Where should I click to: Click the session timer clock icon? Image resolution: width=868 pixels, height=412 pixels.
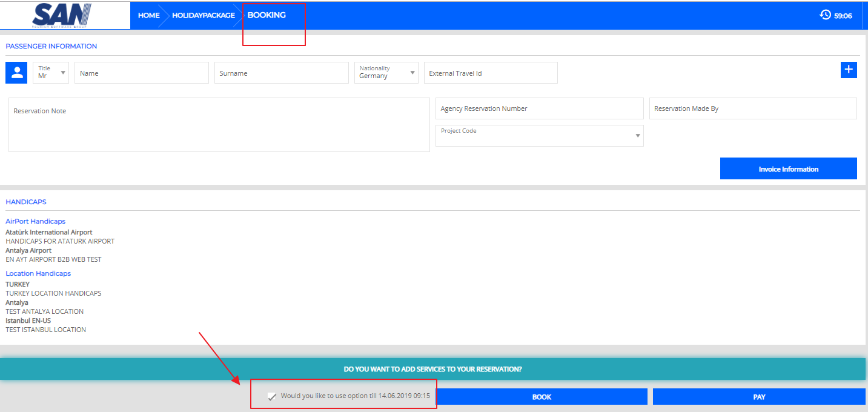(825, 15)
